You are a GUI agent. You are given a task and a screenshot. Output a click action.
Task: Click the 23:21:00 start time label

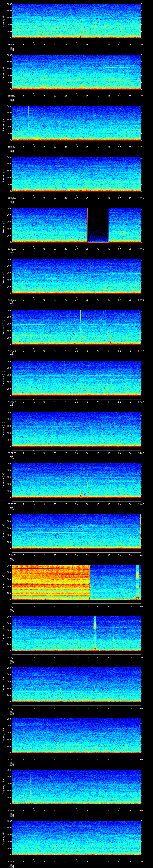coord(12,402)
